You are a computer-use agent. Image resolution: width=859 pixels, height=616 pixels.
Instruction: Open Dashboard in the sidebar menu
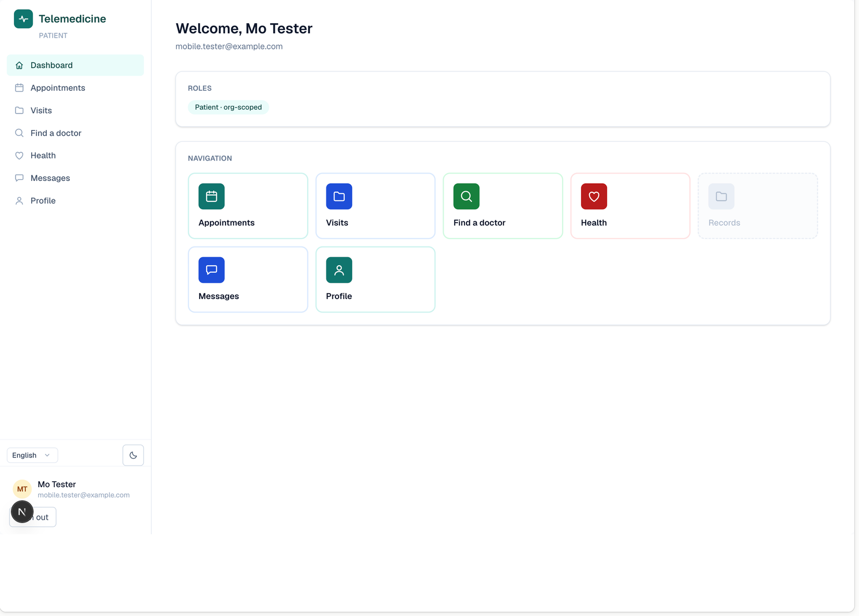pos(75,65)
